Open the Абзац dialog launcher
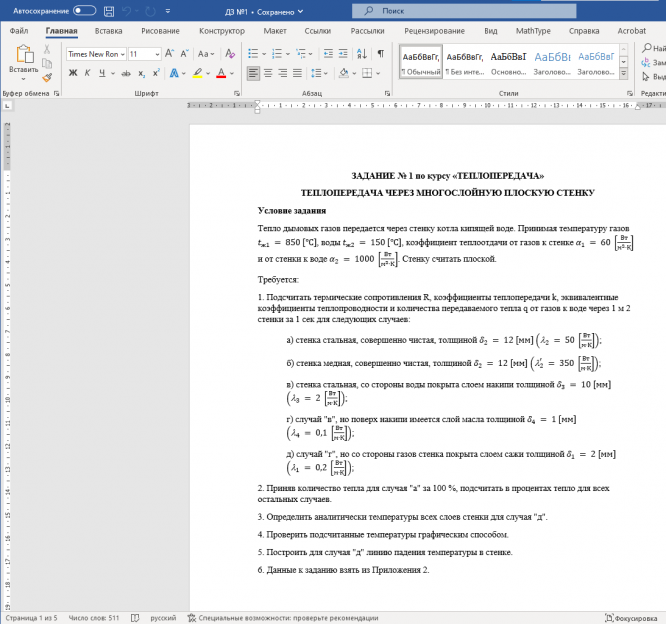The image size is (666, 624). 387,93
